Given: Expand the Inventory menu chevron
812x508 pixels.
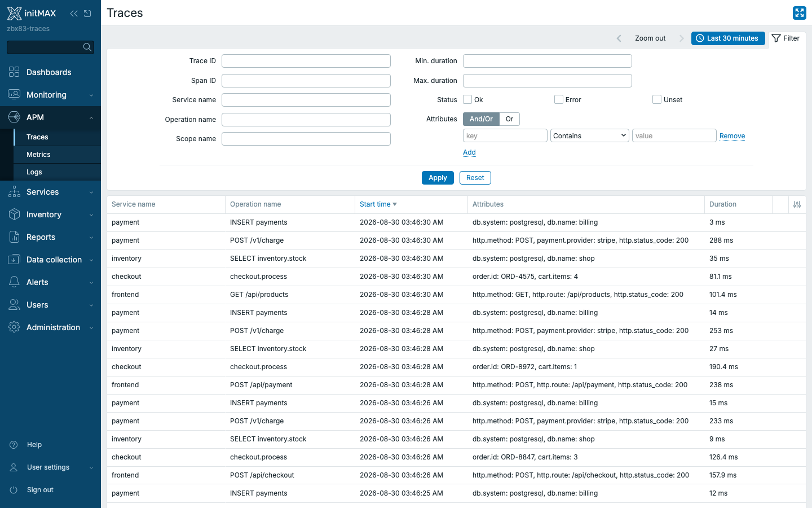Looking at the screenshot, I should point(91,215).
